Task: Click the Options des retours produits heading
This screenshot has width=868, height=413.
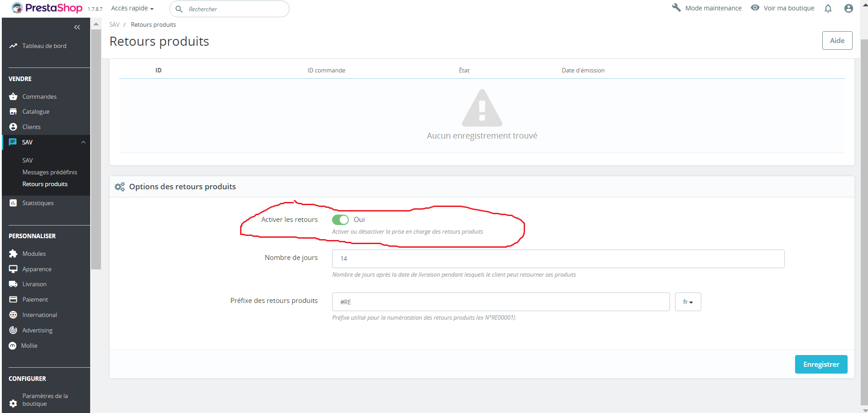Action: (x=183, y=187)
